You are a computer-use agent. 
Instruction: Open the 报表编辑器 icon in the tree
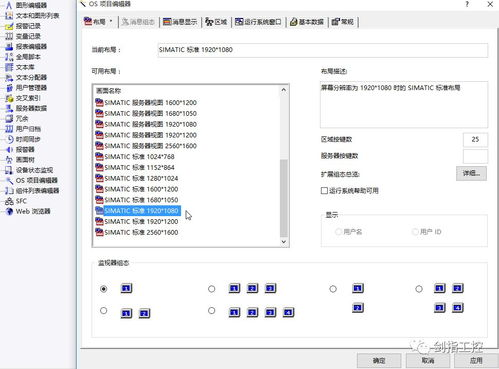click(9, 46)
